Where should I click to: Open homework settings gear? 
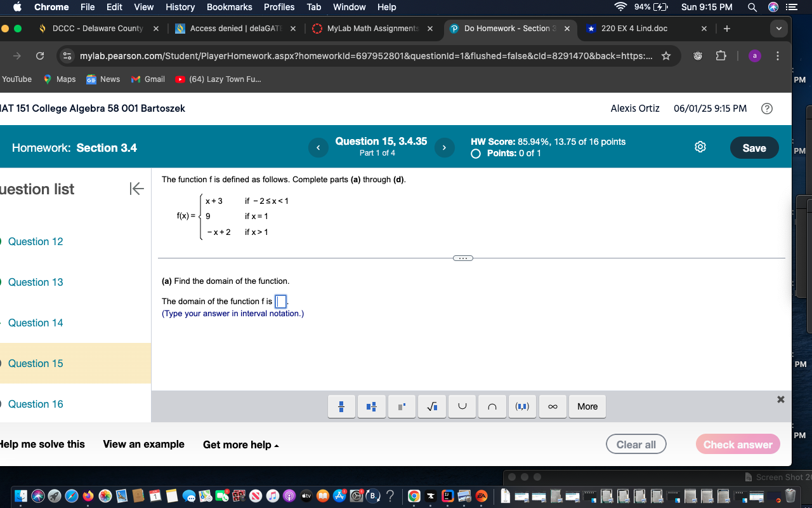[700, 146]
